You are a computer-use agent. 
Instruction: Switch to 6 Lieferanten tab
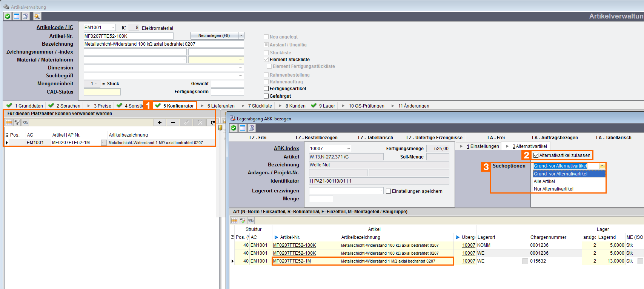pyautogui.click(x=218, y=106)
